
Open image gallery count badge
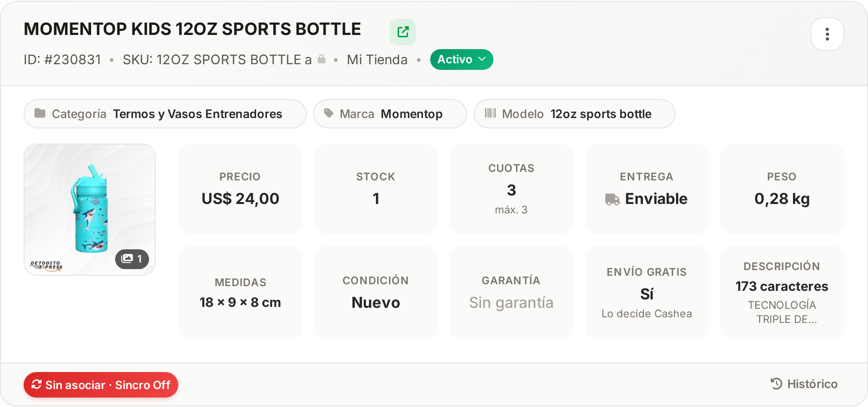coord(132,259)
